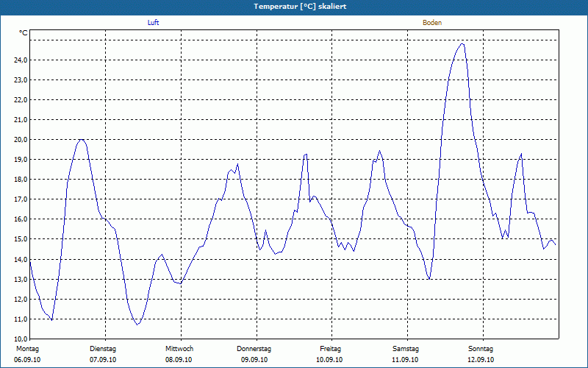Click the 'Montag' day label
Screen dimensions: 588x368
[x=27, y=349]
